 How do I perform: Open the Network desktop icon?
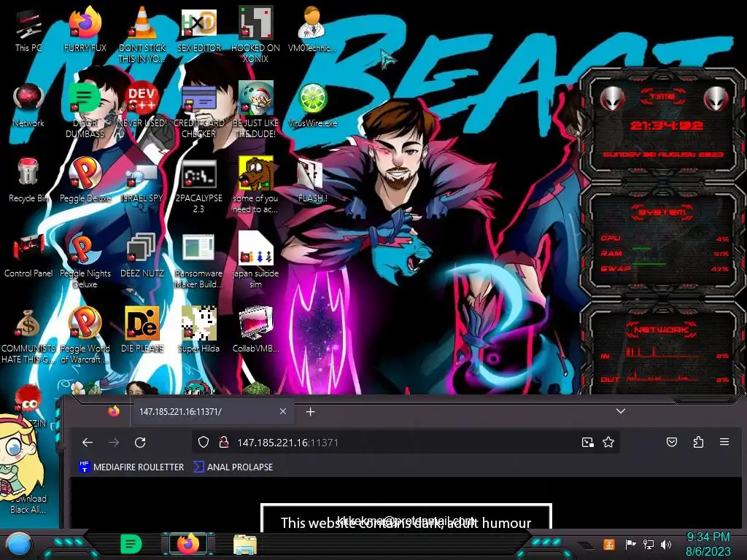click(28, 105)
